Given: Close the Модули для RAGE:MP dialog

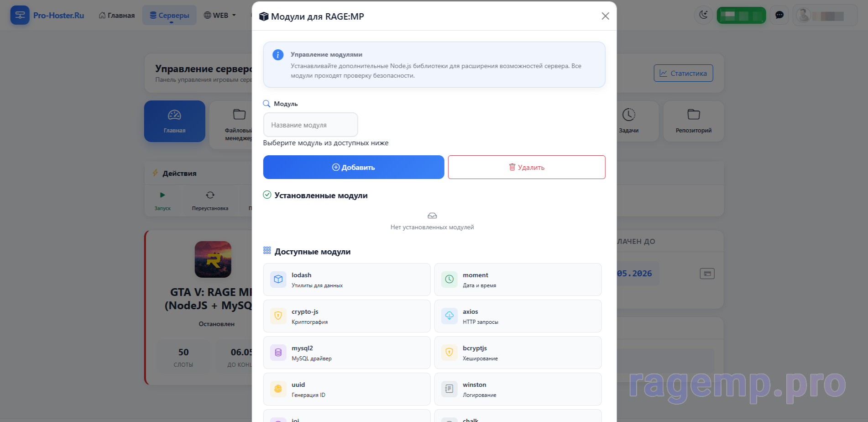Looking at the screenshot, I should [605, 16].
